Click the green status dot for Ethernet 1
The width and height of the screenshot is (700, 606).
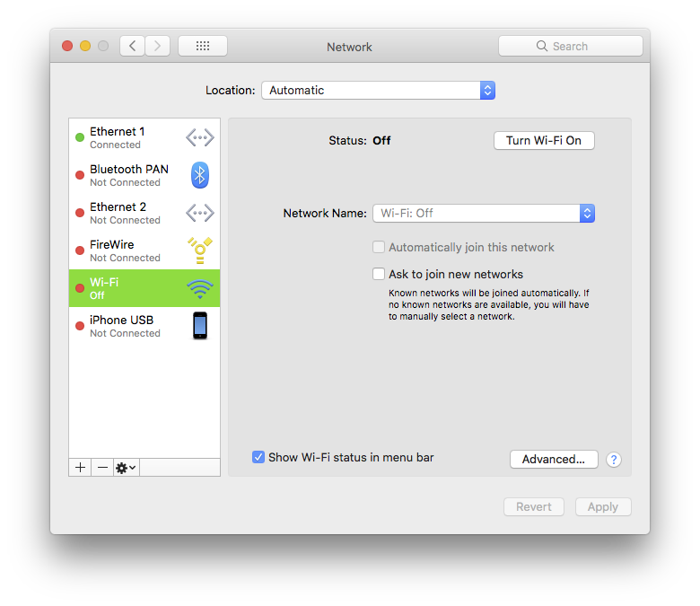[80, 137]
